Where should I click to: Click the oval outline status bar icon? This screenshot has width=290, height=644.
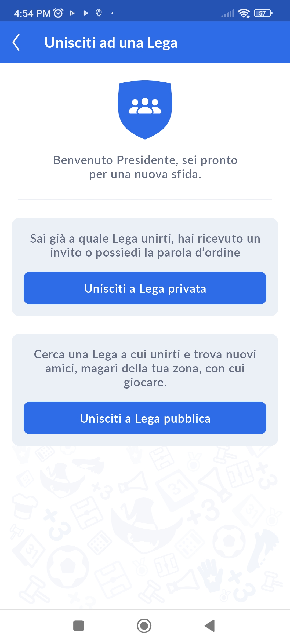click(99, 13)
